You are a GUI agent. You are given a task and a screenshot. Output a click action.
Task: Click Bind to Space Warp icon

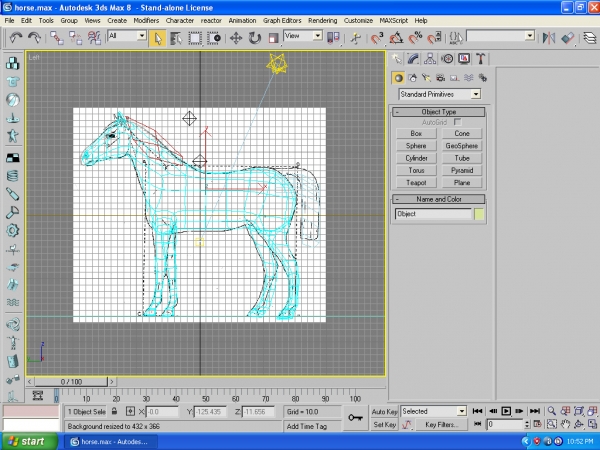(94, 38)
